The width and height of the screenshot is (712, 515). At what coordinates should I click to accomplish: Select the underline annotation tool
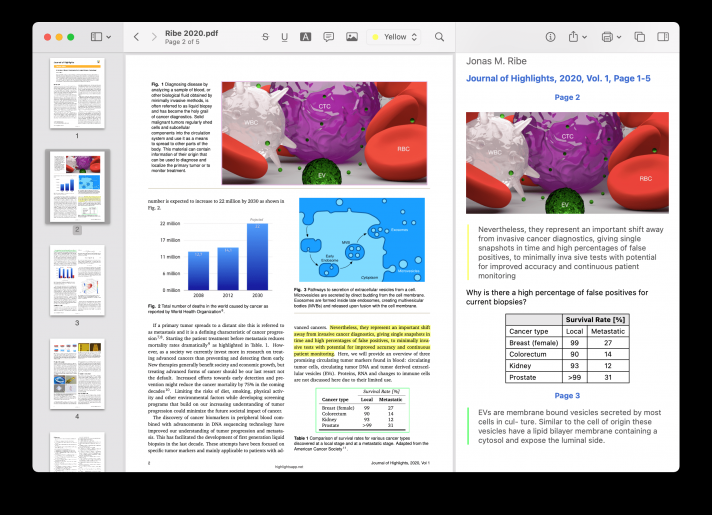(x=284, y=37)
